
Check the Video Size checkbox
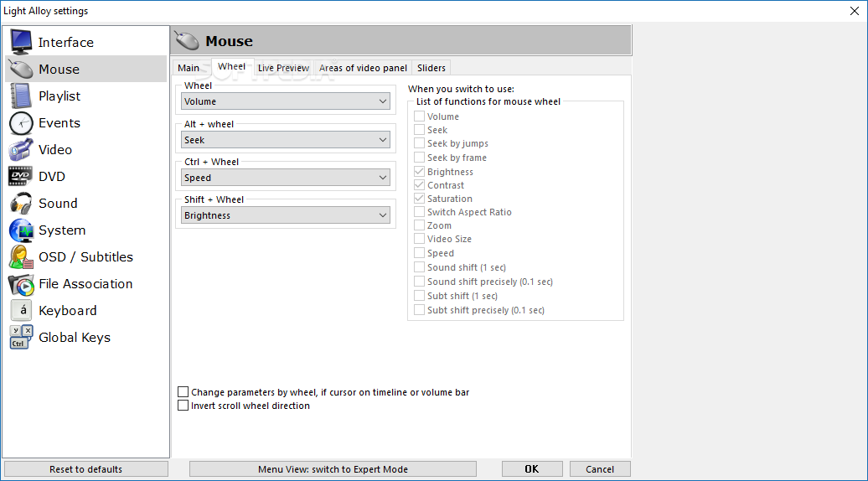pos(419,239)
